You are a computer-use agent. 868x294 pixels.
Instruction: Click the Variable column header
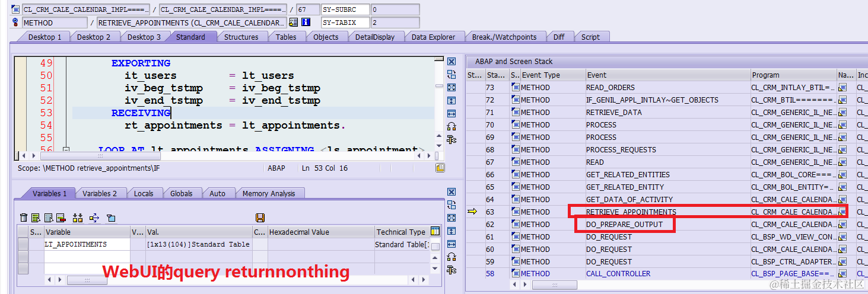coord(87,232)
